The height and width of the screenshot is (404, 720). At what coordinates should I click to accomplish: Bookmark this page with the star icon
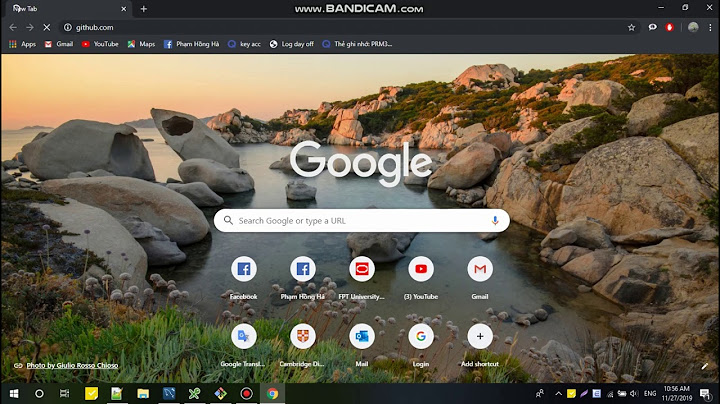631,28
